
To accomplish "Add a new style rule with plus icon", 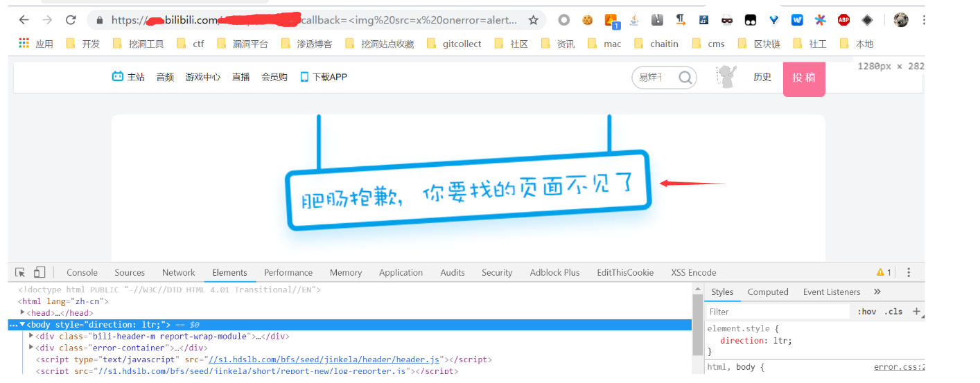I will pyautogui.click(x=916, y=311).
